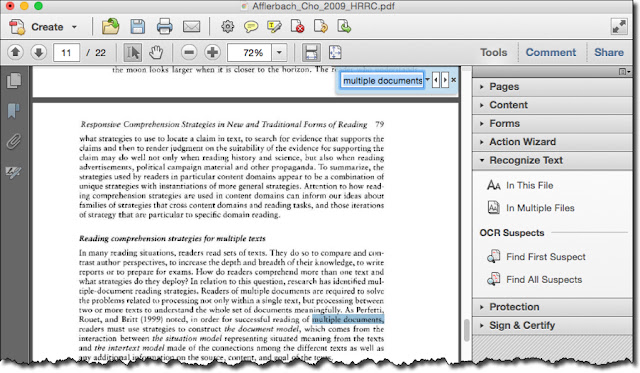Open the settings gear icon
This screenshot has height=373, width=640.
(x=227, y=27)
